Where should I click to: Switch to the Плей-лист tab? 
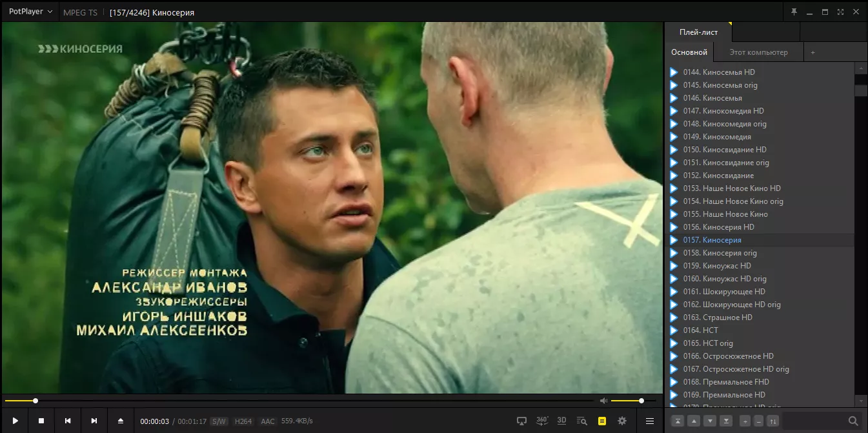click(x=698, y=32)
